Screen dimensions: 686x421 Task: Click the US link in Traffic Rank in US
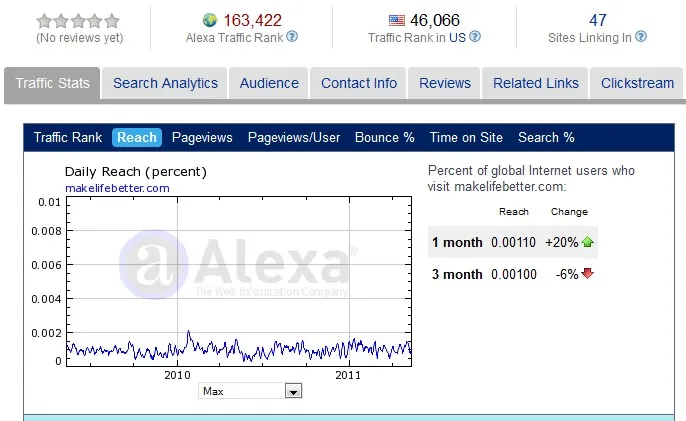(457, 38)
